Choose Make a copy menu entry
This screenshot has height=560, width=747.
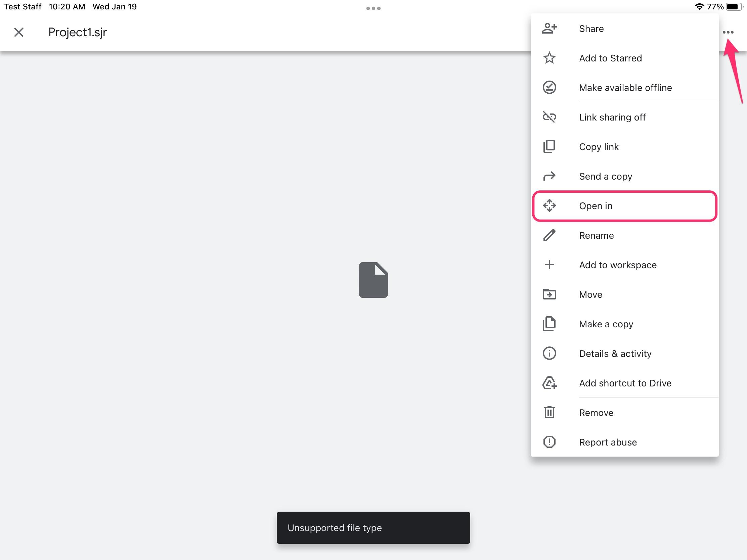tap(606, 324)
